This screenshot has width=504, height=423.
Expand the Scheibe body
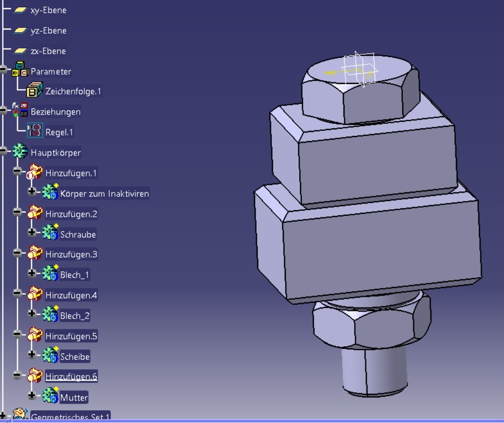click(x=32, y=354)
